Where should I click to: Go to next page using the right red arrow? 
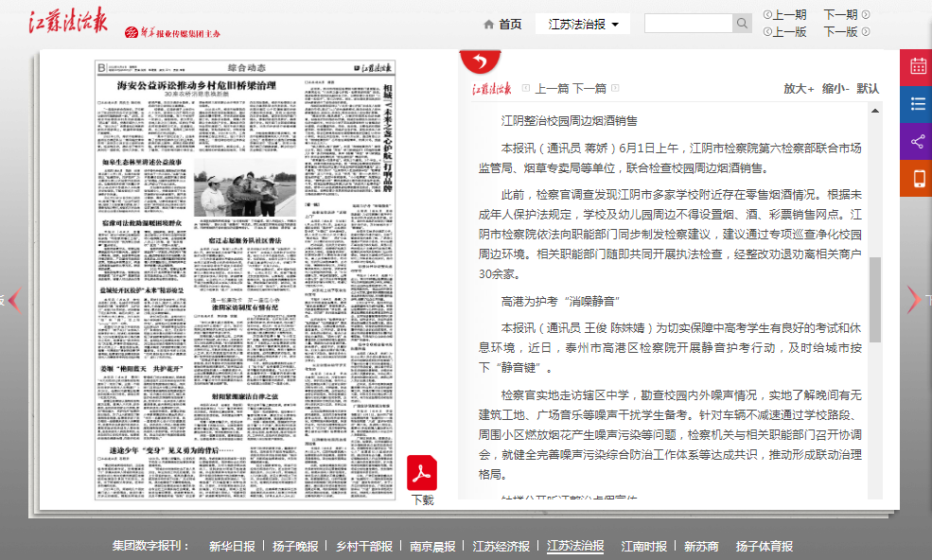click(x=914, y=300)
